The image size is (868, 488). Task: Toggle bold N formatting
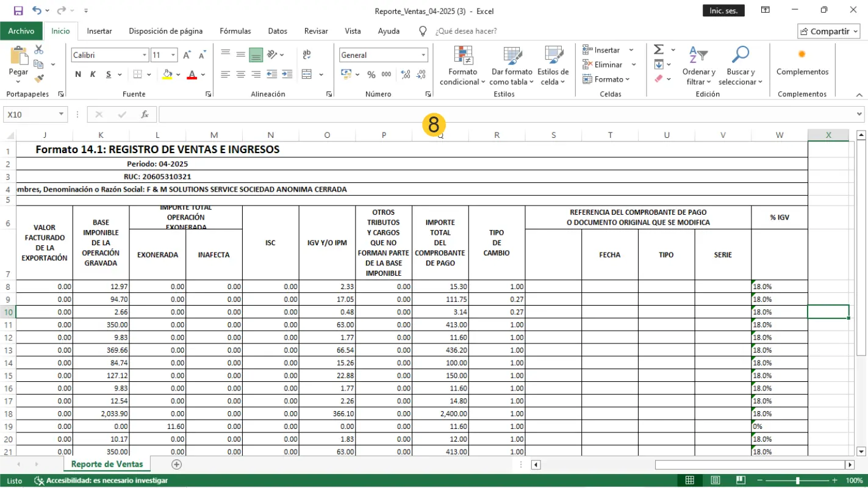78,74
